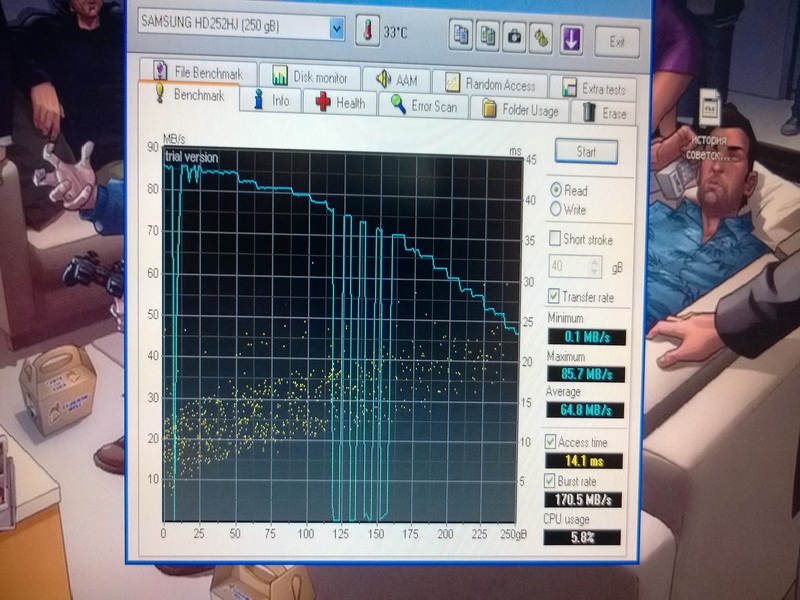Click the thermometer temperature icon

(367, 31)
